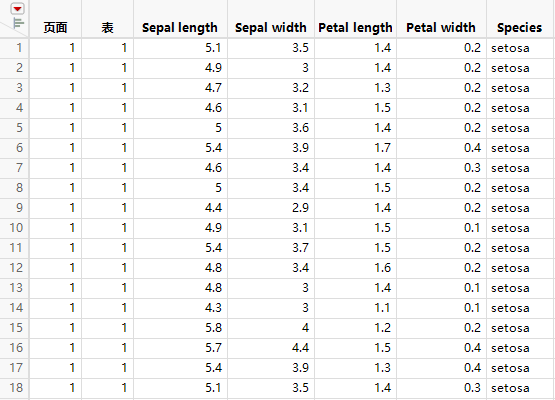Click Petal width cell 0.3 in row 18
The width and height of the screenshot is (555, 400).
click(441, 388)
